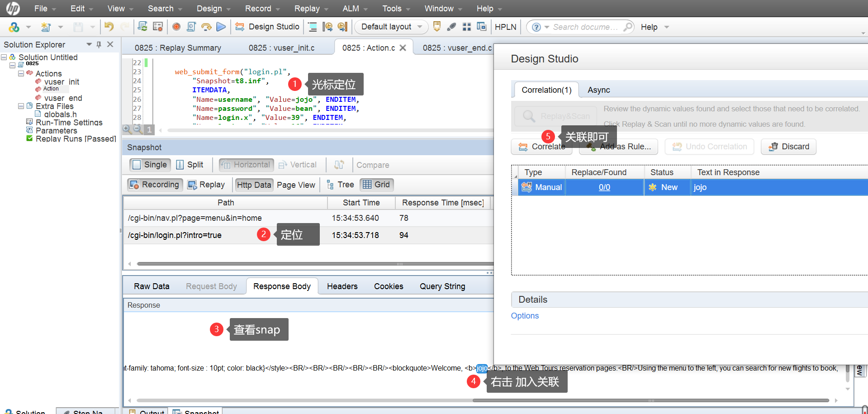Click the overlapping windows icon
Image resolution: width=868 pixels, height=414 pixels.
tap(482, 27)
